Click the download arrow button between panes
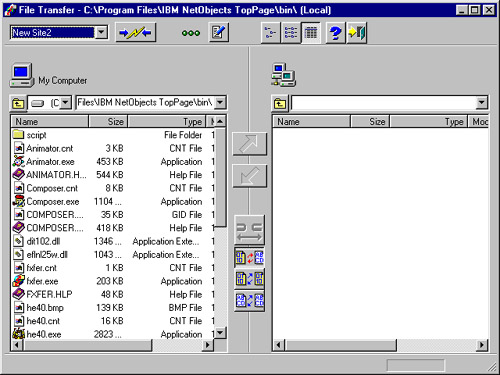Screen dimensions: 500x375 click(250, 176)
